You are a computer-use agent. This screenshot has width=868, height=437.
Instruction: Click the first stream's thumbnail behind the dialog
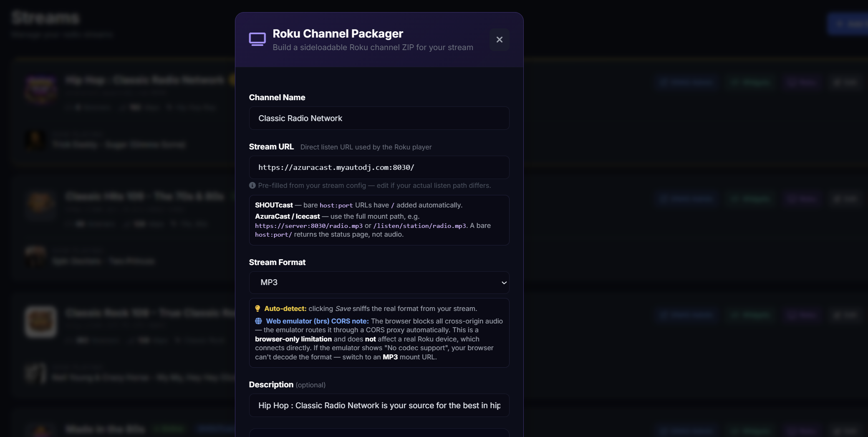pos(40,89)
